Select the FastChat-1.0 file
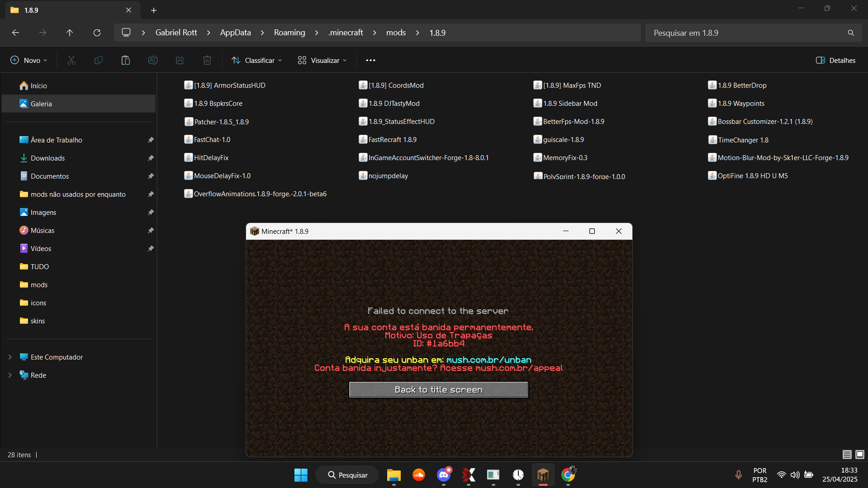Image resolution: width=868 pixels, height=488 pixels. coord(207,139)
